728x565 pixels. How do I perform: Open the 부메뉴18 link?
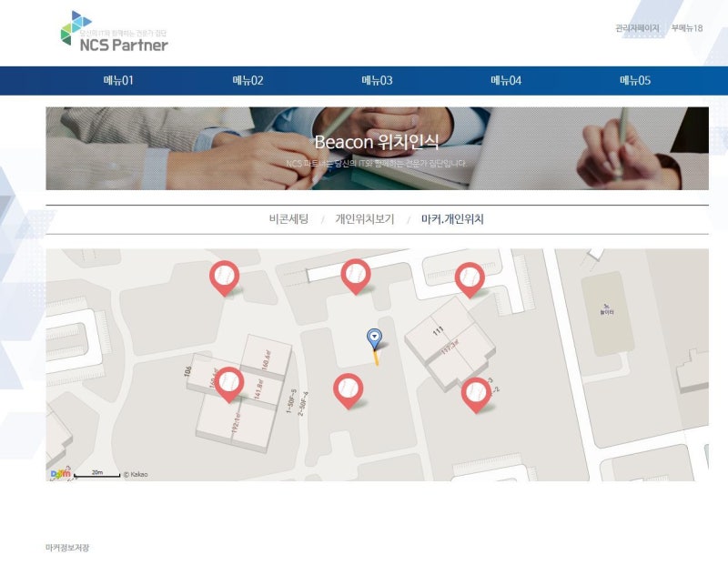click(687, 28)
